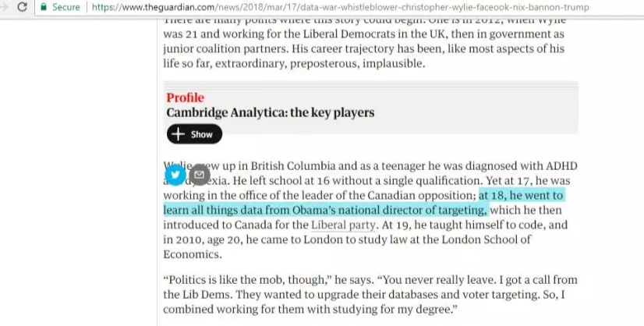Click the Cambridge Analytica: the key players title
This screenshot has width=644, height=326.
pyautogui.click(x=271, y=112)
